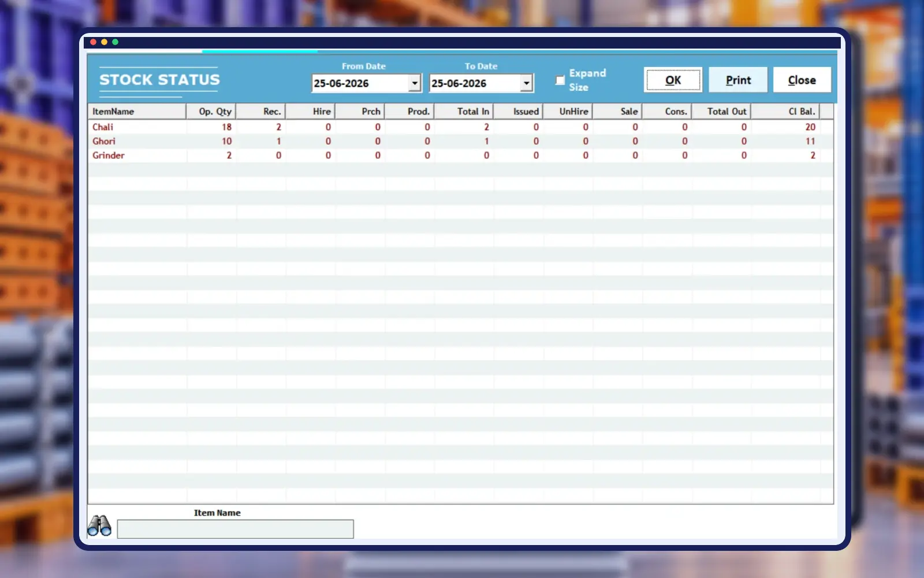Click the OK button
924x578 pixels.
[x=673, y=80]
